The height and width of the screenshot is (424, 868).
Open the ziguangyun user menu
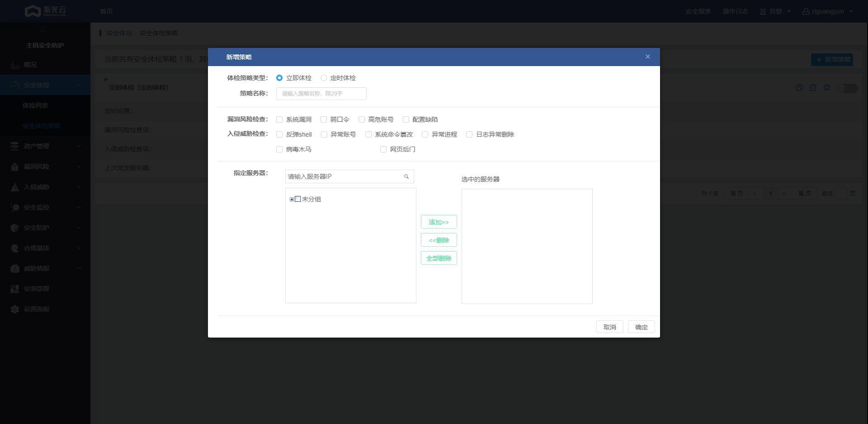point(827,11)
